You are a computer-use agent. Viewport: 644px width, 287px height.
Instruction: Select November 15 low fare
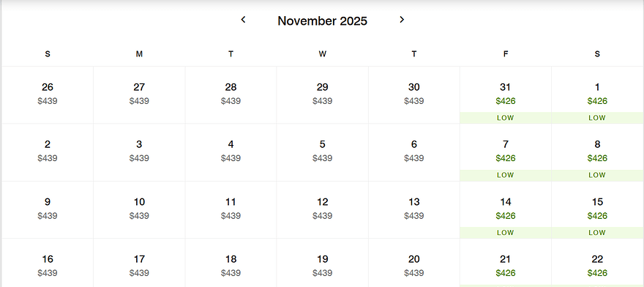click(x=597, y=209)
